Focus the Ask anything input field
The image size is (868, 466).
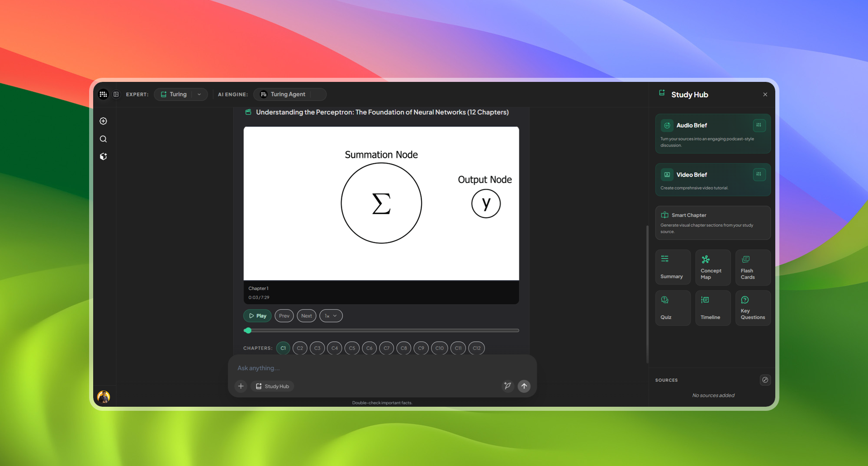tap(382, 368)
